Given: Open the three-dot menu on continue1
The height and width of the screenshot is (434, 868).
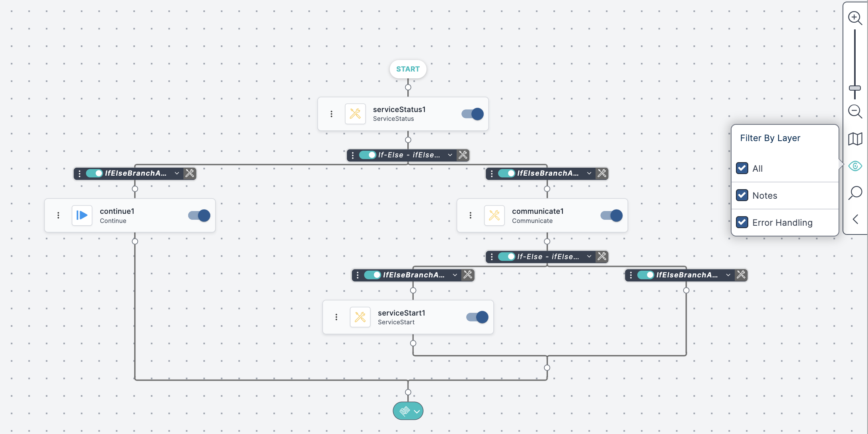Looking at the screenshot, I should (x=58, y=215).
